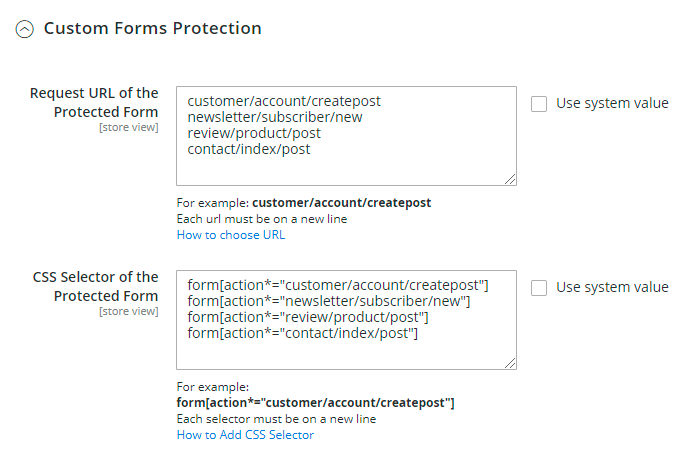This screenshot has height=459, width=685.
Task: Click the Custom Forms Protection section heading
Action: click(x=152, y=29)
